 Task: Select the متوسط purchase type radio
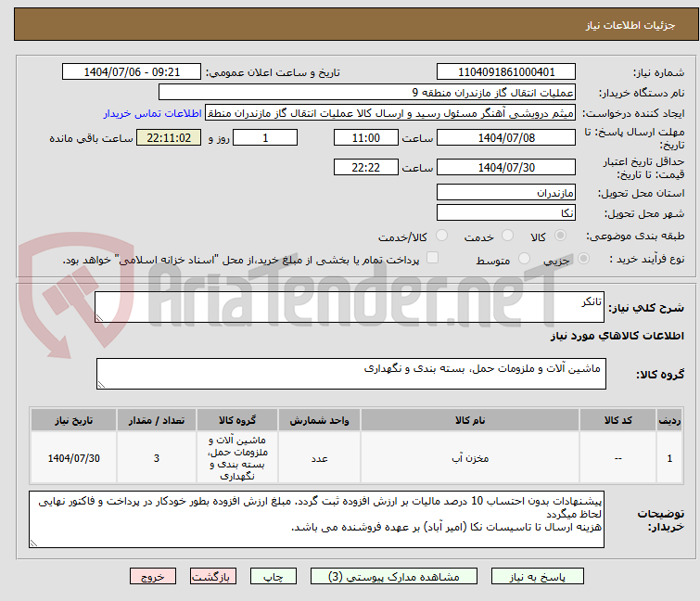(x=524, y=259)
